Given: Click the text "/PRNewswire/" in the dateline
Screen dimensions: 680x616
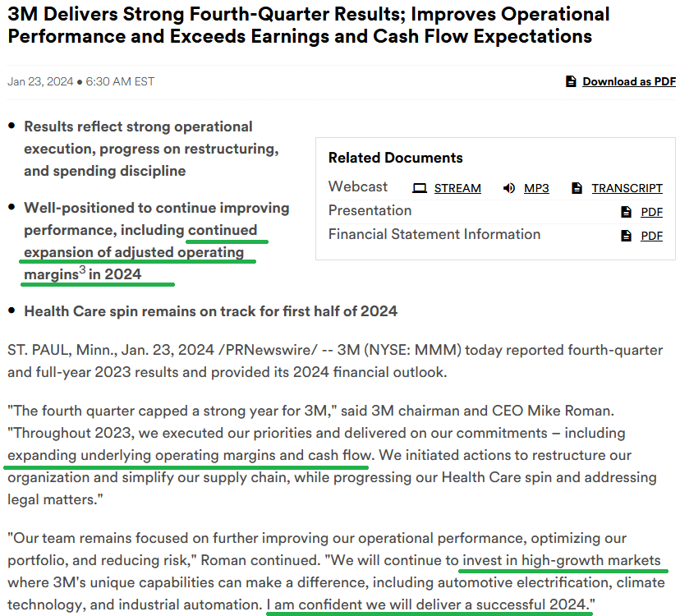Looking at the screenshot, I should (x=268, y=350).
